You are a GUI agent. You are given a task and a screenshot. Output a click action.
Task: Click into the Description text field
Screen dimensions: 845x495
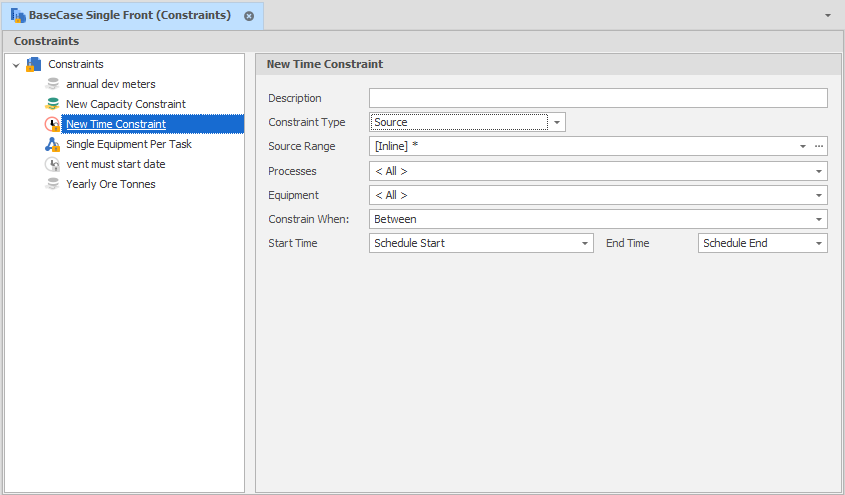pyautogui.click(x=597, y=98)
